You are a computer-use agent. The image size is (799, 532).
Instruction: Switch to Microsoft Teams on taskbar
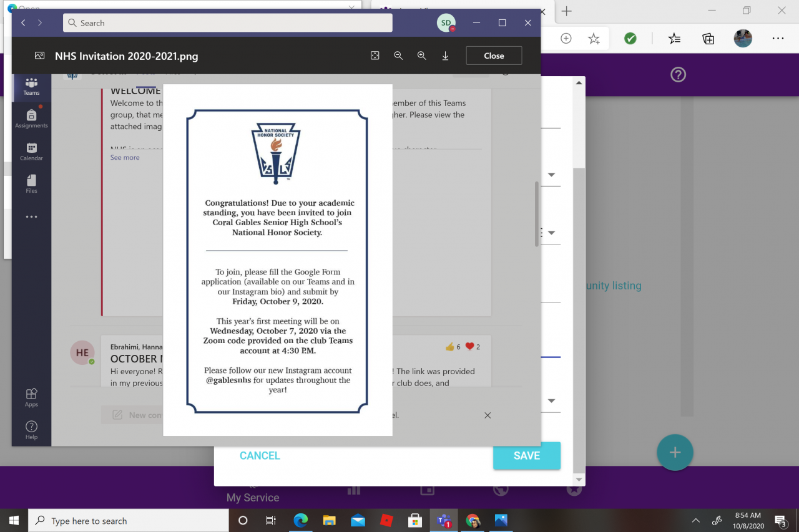click(x=444, y=520)
